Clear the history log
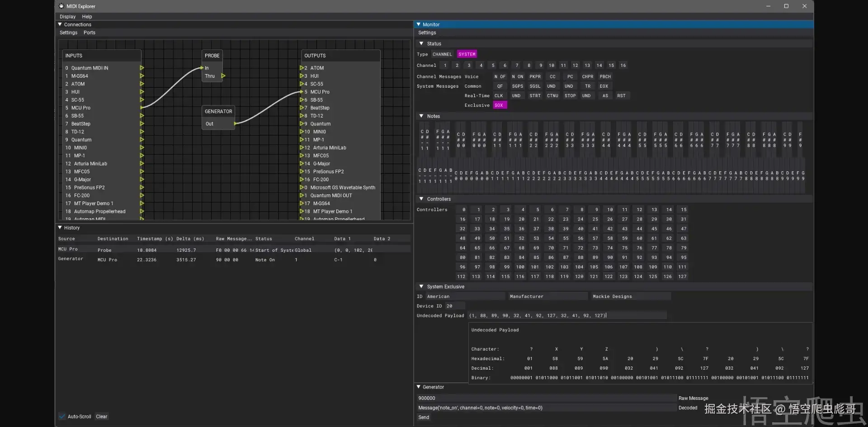This screenshot has width=868, height=427. 102,417
